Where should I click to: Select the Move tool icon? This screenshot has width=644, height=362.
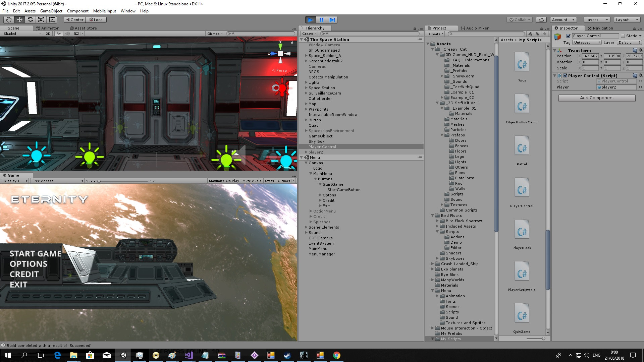point(19,20)
